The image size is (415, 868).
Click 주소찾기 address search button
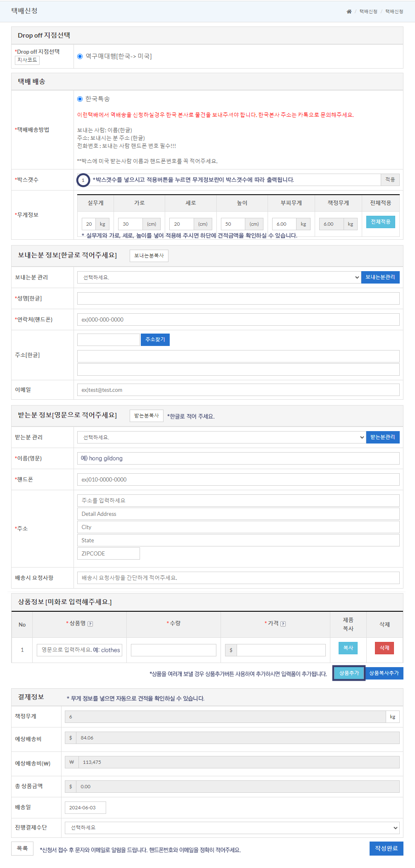[x=155, y=340]
